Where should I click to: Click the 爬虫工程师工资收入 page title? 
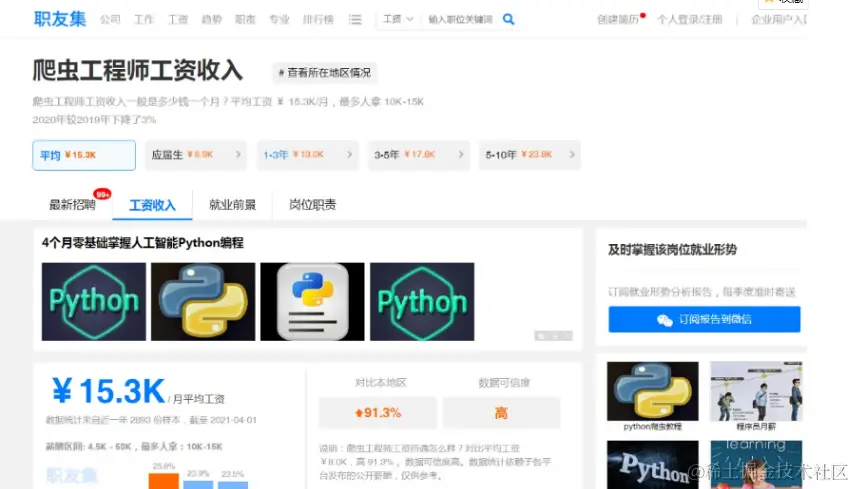click(137, 70)
